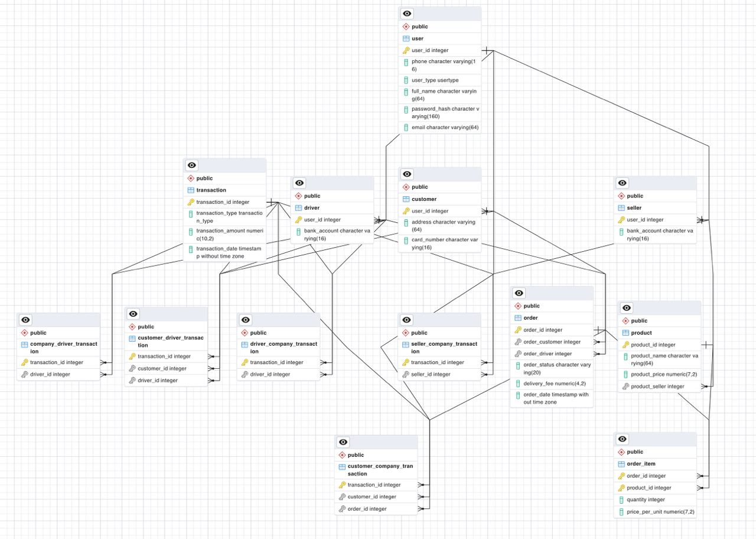Click the schema diamond icon in order table
This screenshot has height=539, width=756.
click(x=518, y=306)
